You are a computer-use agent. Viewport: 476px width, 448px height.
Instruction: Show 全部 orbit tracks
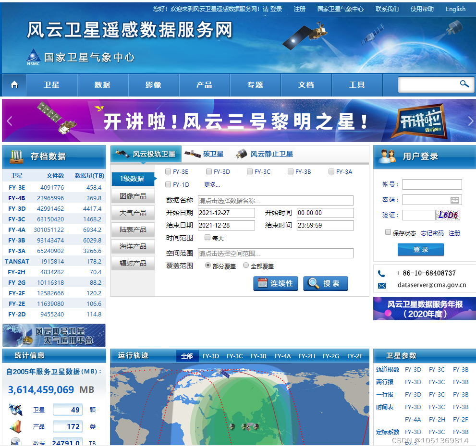click(x=187, y=356)
